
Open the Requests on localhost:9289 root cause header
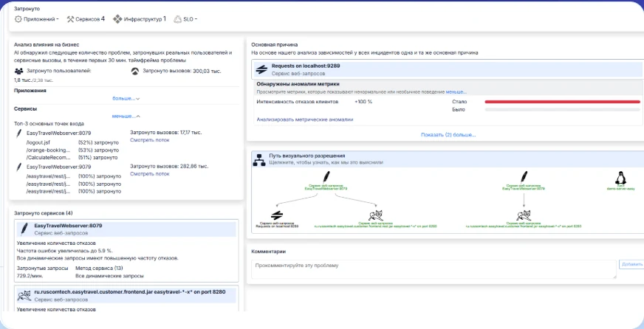coord(448,69)
